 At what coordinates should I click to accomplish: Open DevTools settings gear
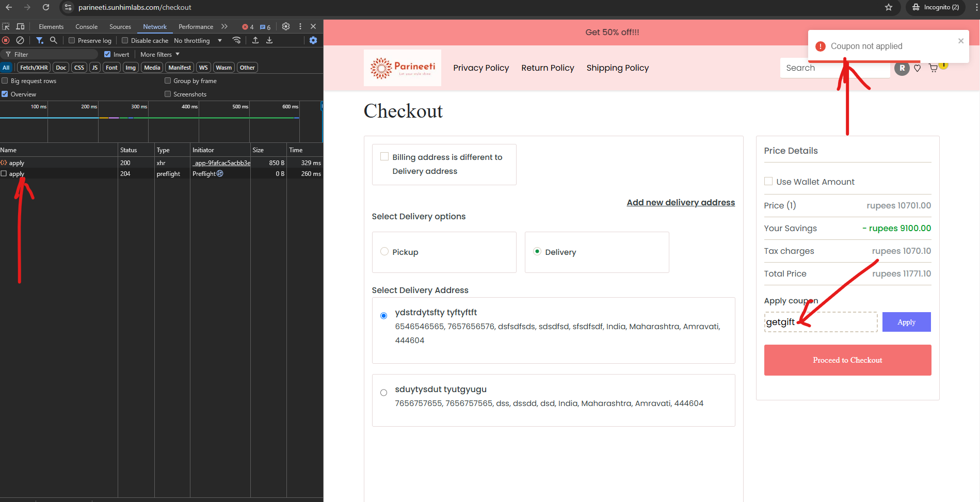(x=286, y=26)
